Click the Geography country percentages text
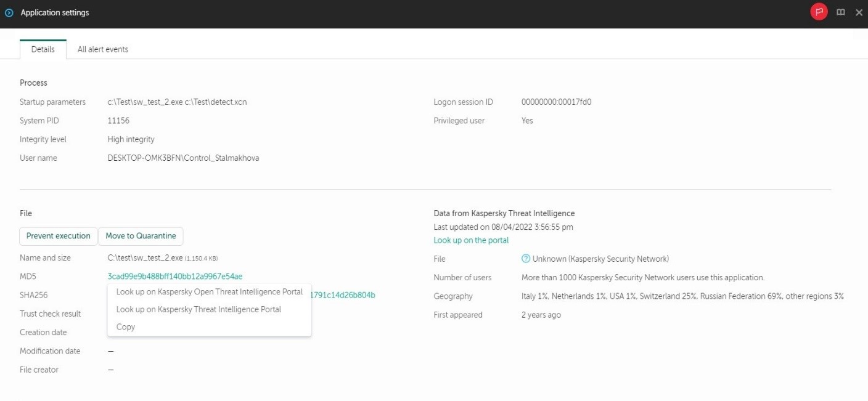Image resolution: width=868 pixels, height=401 pixels. click(682, 296)
